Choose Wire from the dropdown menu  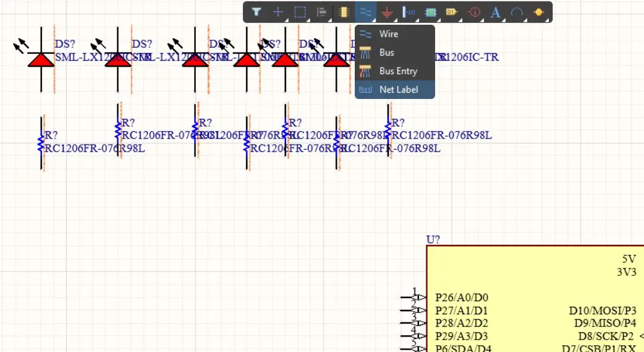click(x=395, y=34)
